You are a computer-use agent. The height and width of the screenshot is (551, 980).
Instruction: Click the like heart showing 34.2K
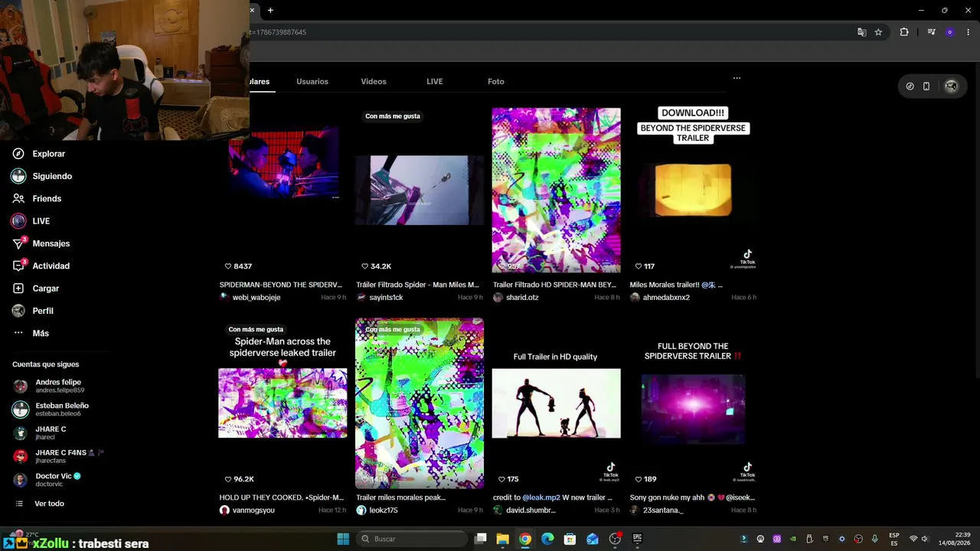tap(364, 266)
